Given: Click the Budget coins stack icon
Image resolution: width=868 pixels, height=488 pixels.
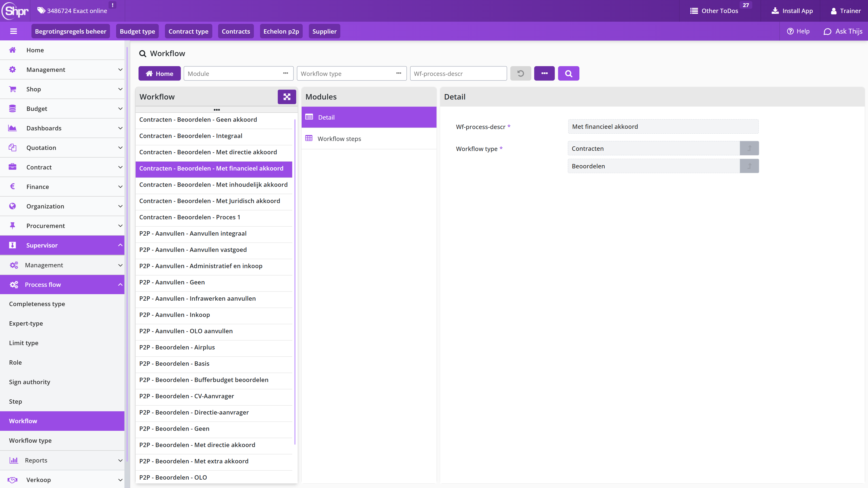Looking at the screenshot, I should pos(12,109).
